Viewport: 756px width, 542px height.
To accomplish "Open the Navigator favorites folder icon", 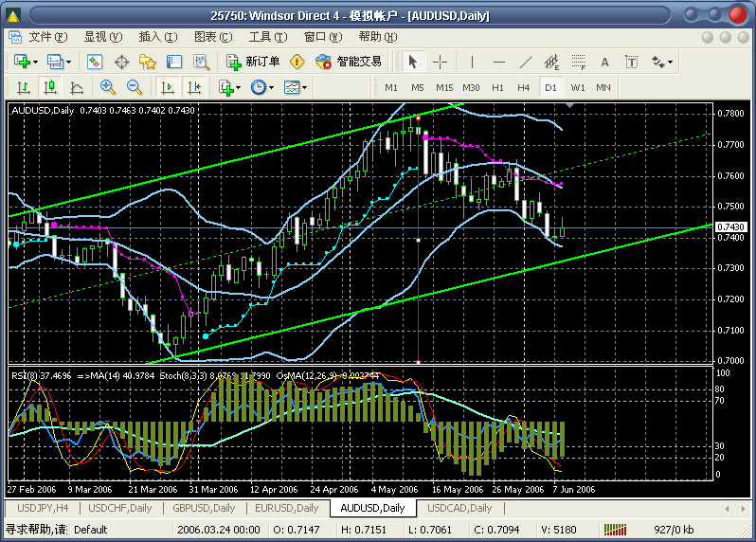I will [148, 62].
